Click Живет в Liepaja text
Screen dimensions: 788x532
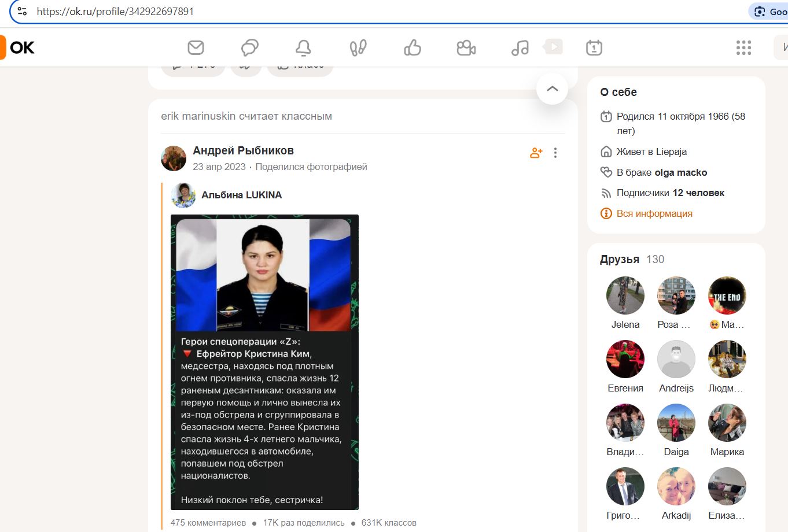[651, 152]
